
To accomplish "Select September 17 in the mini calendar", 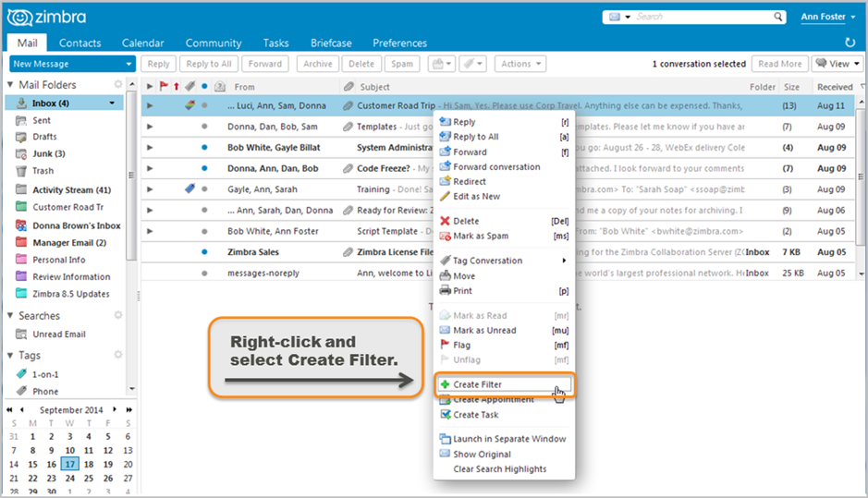I will click(x=69, y=464).
